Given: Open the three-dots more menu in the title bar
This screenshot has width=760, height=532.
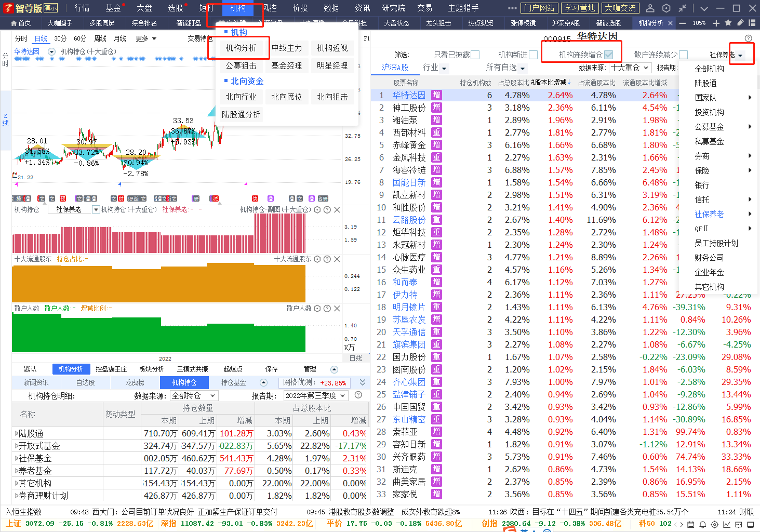Looking at the screenshot, I should [x=512, y=8].
